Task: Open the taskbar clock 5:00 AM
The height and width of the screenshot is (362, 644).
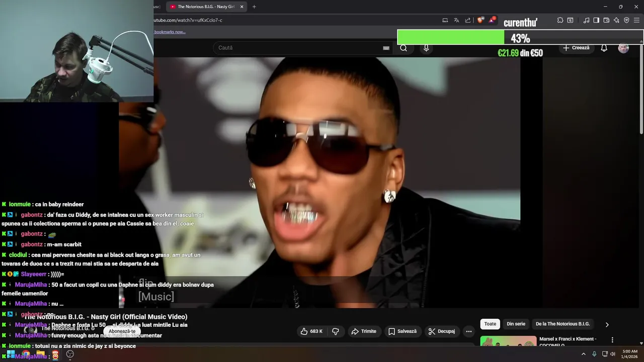Action: click(x=630, y=354)
